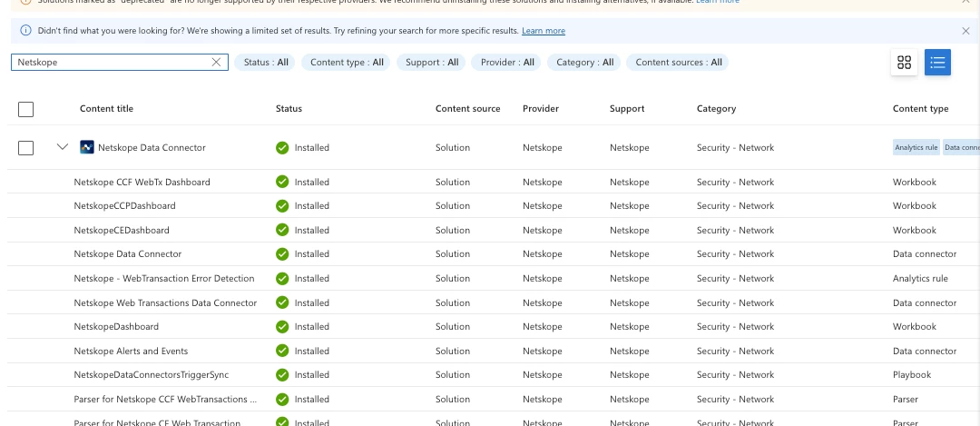Click the Netskope Data Connector solution logo
The width and height of the screenshot is (980, 426).
click(87, 148)
